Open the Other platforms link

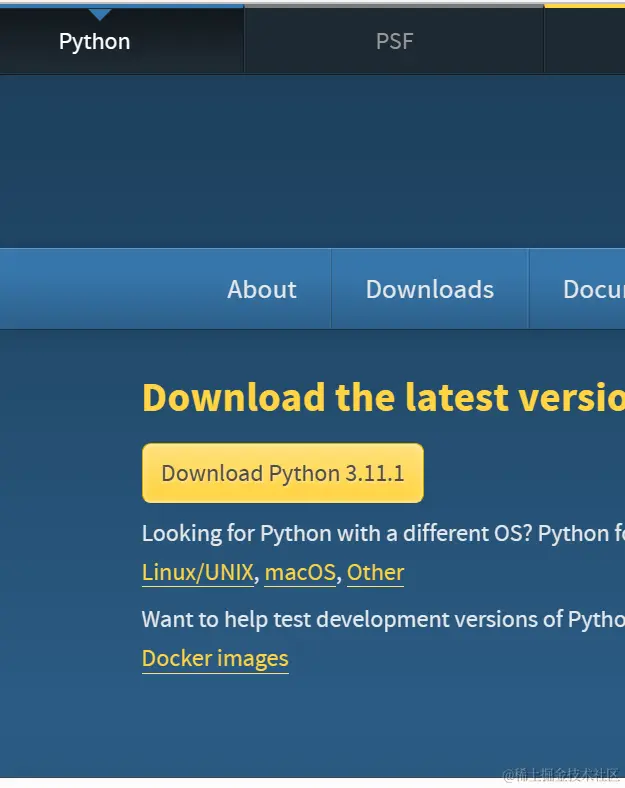point(375,573)
